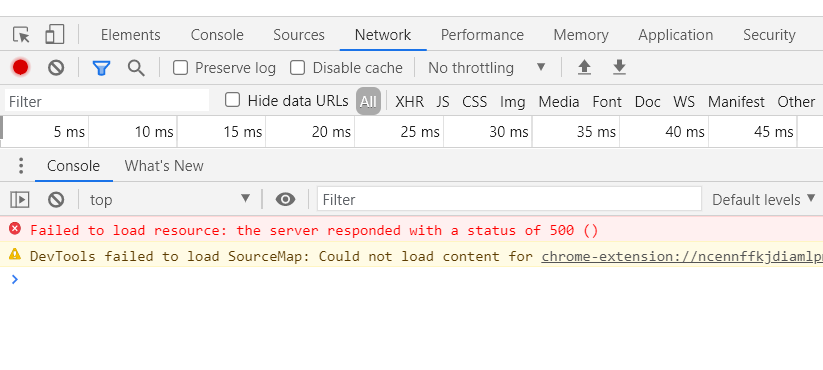This screenshot has width=823, height=370.
Task: Open the No throttling dropdown
Action: [487, 68]
